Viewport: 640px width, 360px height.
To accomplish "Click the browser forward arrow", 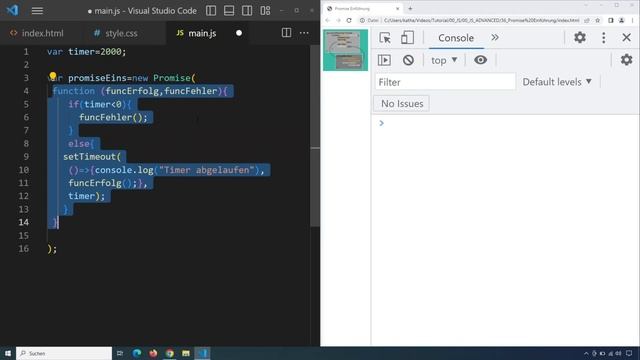I will (338, 20).
